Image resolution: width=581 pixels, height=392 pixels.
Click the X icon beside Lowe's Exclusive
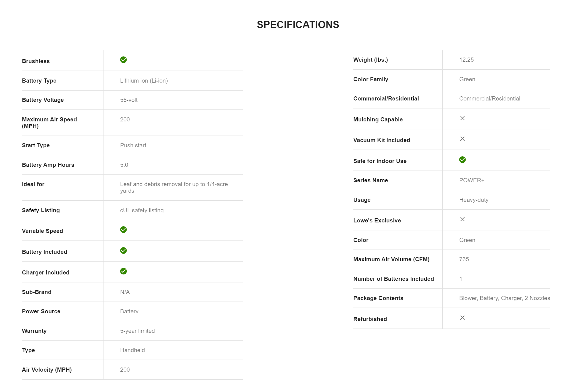(x=462, y=219)
